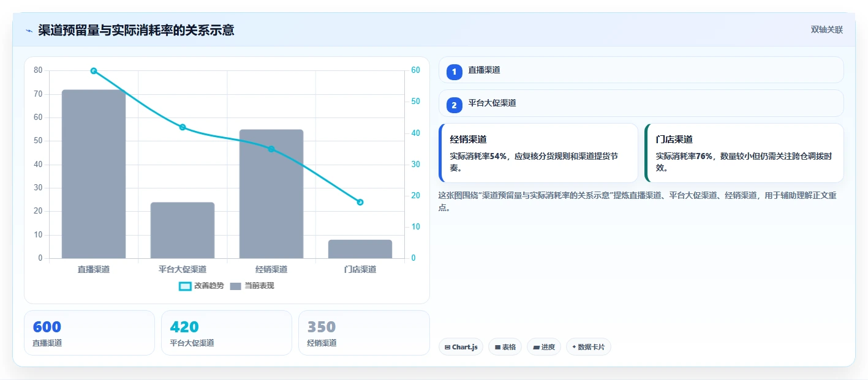Select the Chart.js tag chip
Screen dimensions: 868x380
[461, 347]
